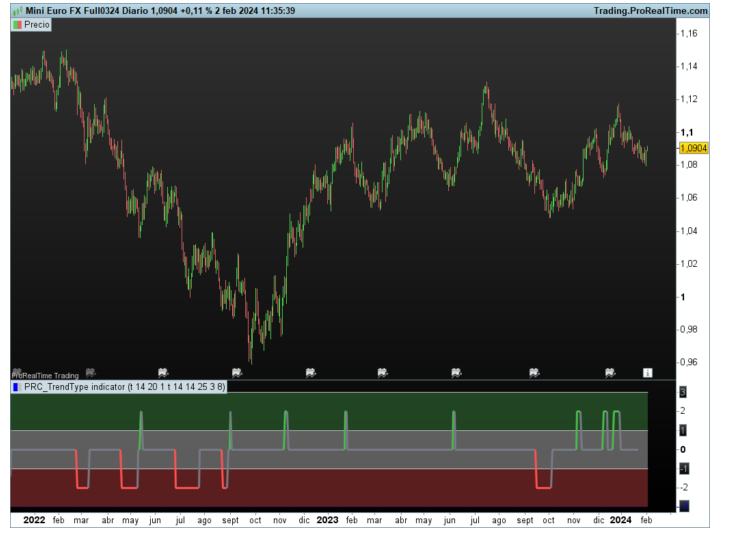Screen dimensions: 753x539
Task: Click the rollover marker icon near June 2022
Action: [163, 372]
